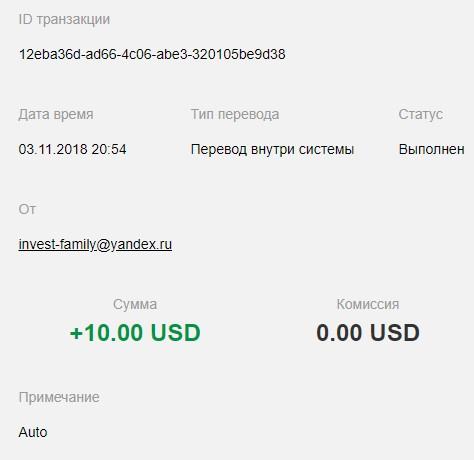474x460 pixels.
Task: Click the Дата время label
Action: pyautogui.click(x=56, y=114)
